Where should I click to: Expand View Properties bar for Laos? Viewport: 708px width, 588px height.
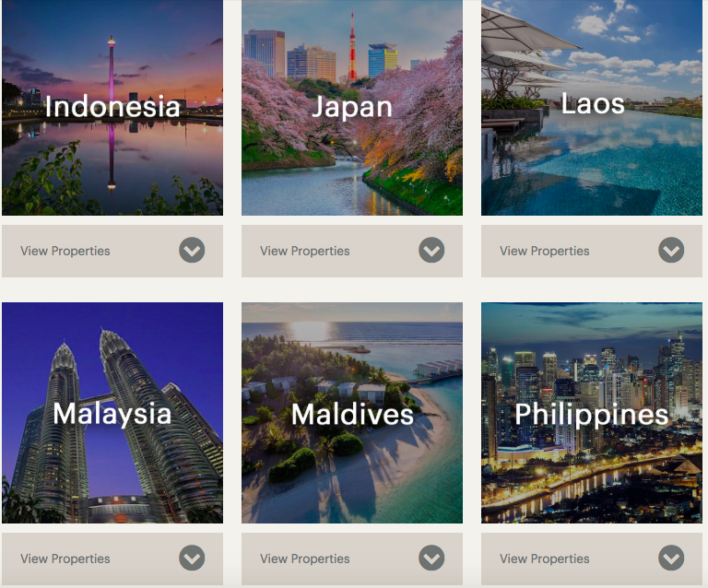pos(592,251)
